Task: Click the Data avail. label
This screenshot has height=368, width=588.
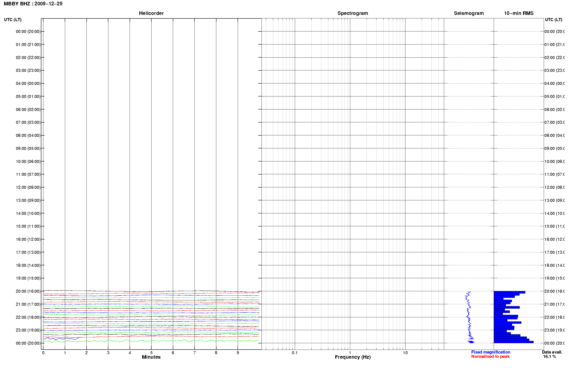Action: click(x=552, y=352)
